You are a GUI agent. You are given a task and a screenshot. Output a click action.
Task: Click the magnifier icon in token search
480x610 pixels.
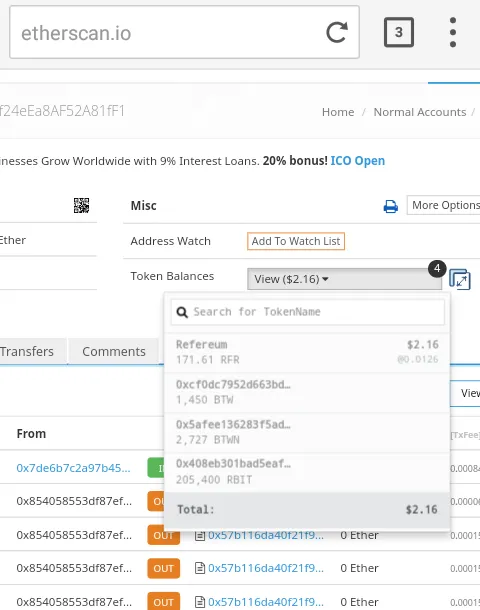(x=182, y=312)
